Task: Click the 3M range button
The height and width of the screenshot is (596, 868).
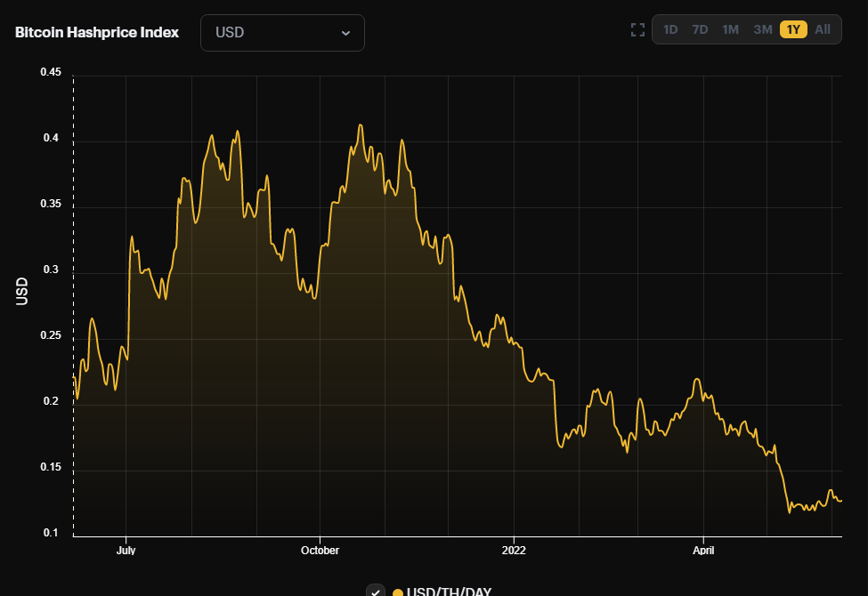Action: [761, 28]
